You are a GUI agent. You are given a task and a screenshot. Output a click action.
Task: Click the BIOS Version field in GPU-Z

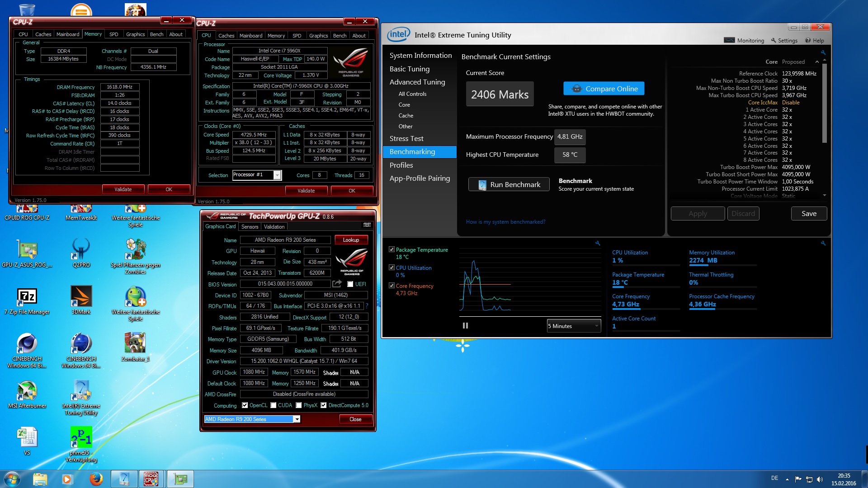pyautogui.click(x=285, y=284)
